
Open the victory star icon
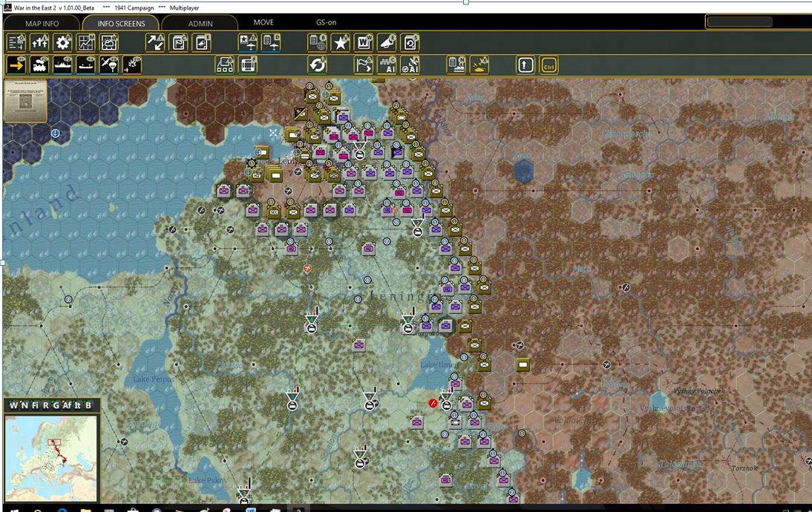[340, 42]
